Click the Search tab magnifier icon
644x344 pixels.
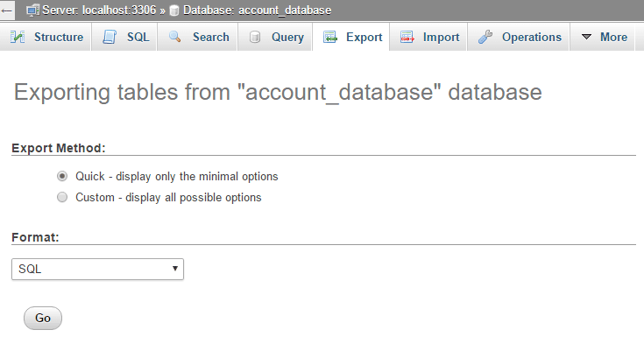pyautogui.click(x=175, y=37)
